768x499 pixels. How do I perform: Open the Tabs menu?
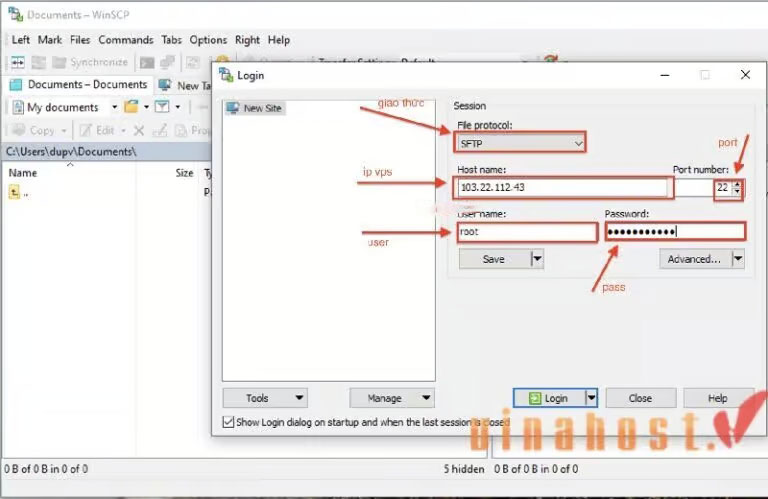click(x=171, y=40)
